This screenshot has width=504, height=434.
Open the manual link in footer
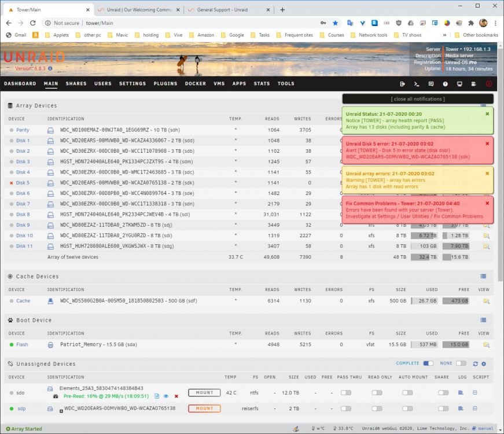(x=485, y=428)
